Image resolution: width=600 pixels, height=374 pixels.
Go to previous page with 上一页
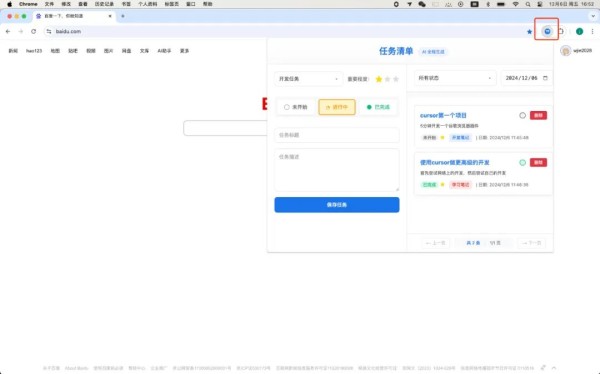435,243
